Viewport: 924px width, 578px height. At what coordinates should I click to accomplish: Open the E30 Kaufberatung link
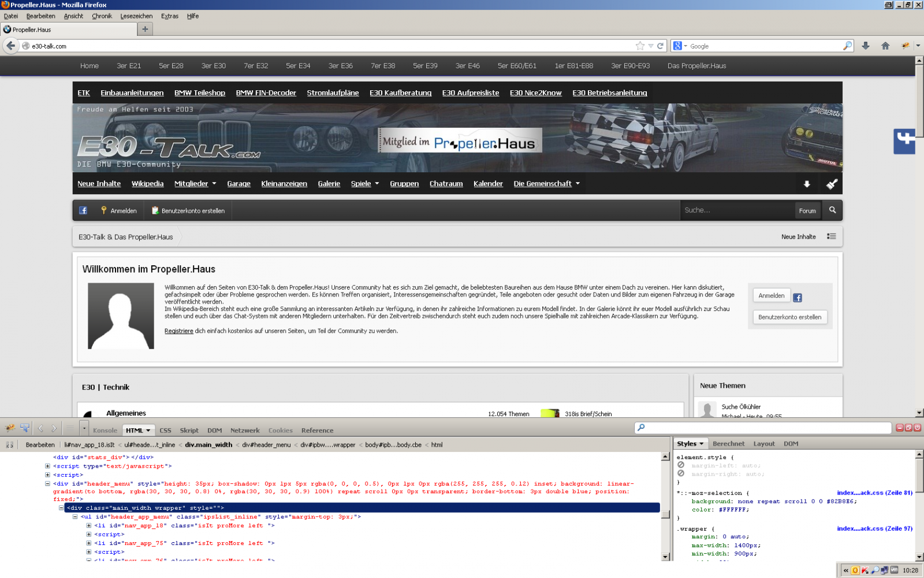[x=400, y=93]
